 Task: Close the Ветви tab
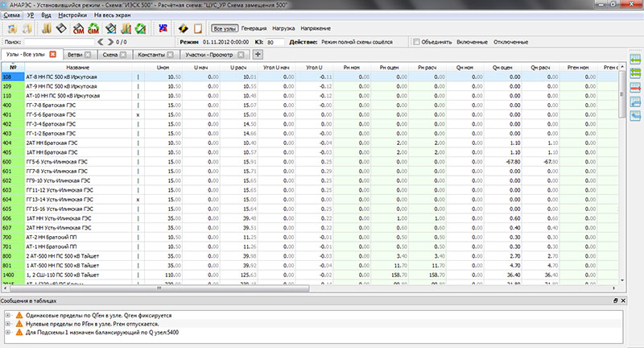point(88,55)
